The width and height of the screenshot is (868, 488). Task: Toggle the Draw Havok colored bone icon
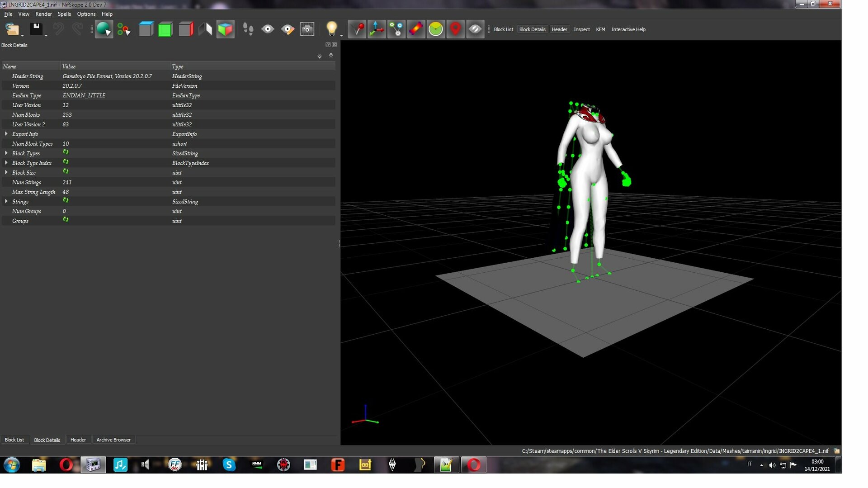click(416, 29)
